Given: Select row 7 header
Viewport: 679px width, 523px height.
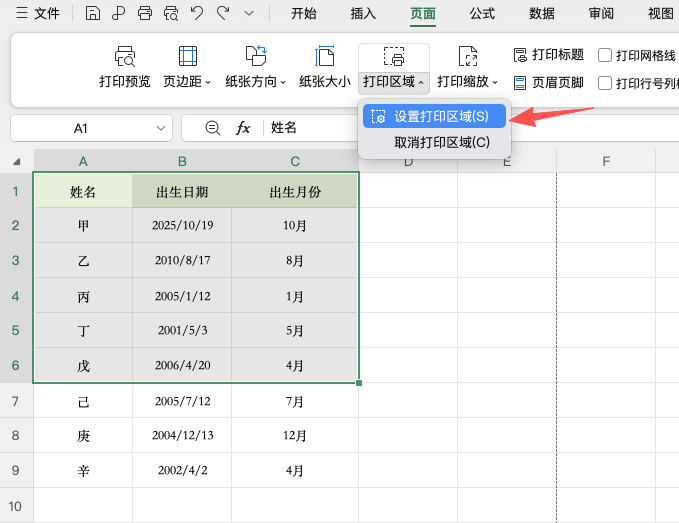Looking at the screenshot, I should 16,401.
